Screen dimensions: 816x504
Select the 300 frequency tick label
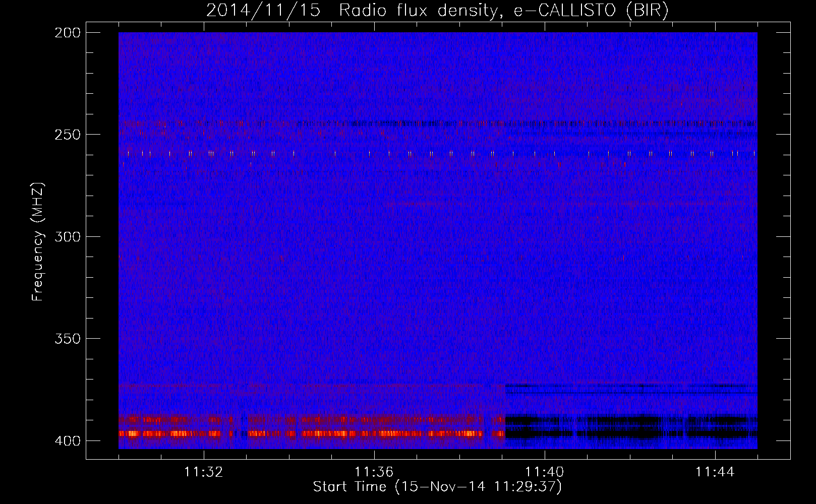67,237
